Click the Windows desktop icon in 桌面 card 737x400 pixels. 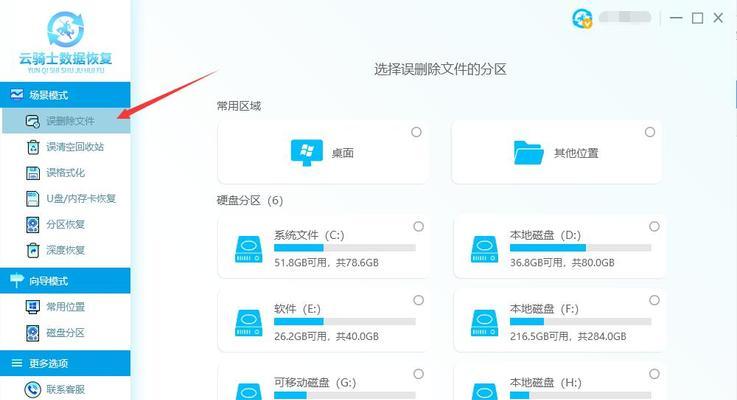coord(306,153)
